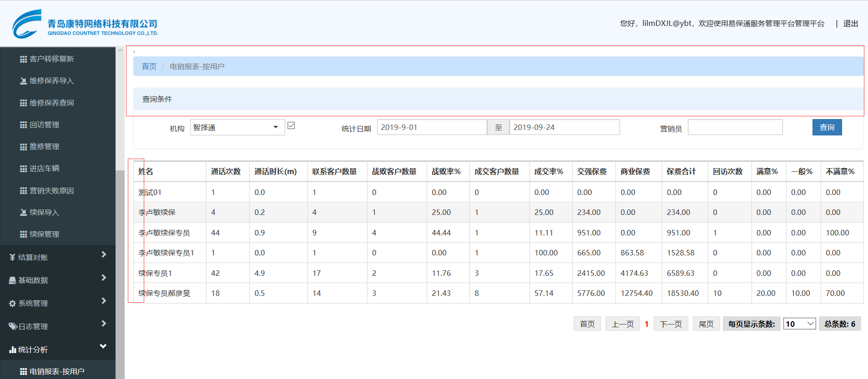Click the grid icon beside 推修管理
The image size is (868, 379).
click(23, 147)
